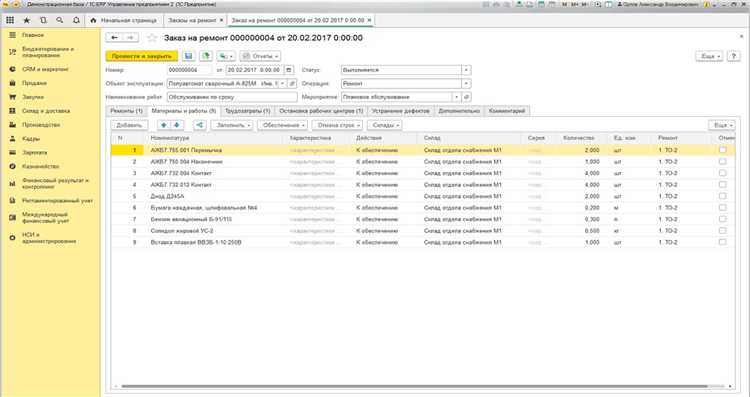Open the search magnifier in top panel

60,21
